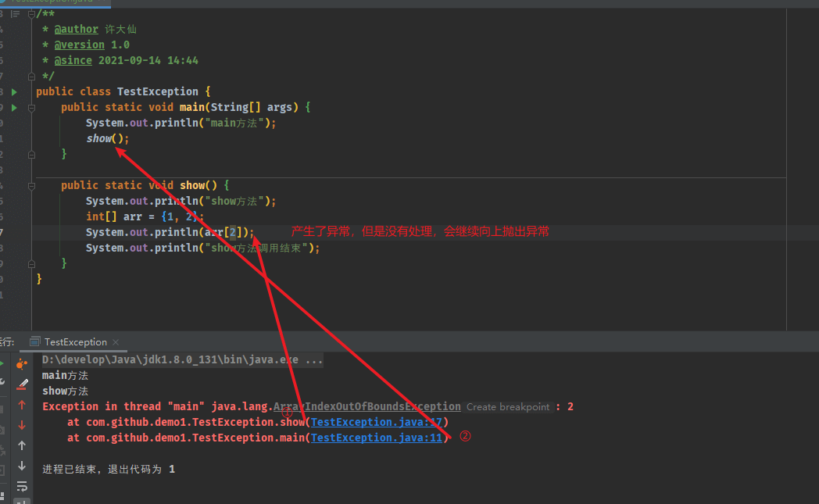The width and height of the screenshot is (819, 504).
Task: Run the TestException class from gutter
Action: pyautogui.click(x=14, y=92)
